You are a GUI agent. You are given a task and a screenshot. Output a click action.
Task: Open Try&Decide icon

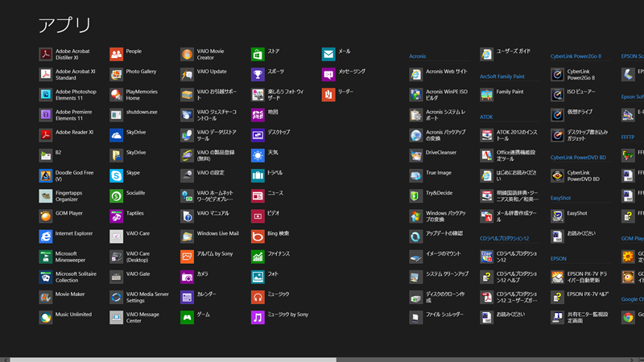pyautogui.click(x=415, y=195)
